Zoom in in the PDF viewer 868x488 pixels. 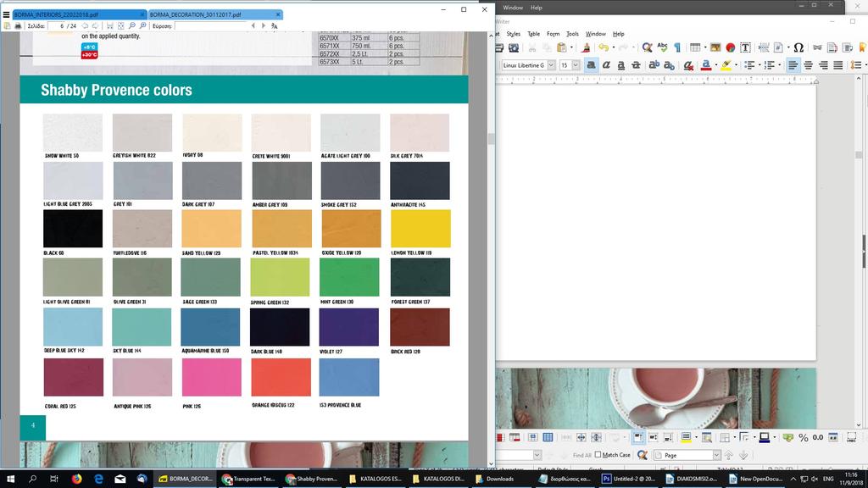tap(142, 26)
